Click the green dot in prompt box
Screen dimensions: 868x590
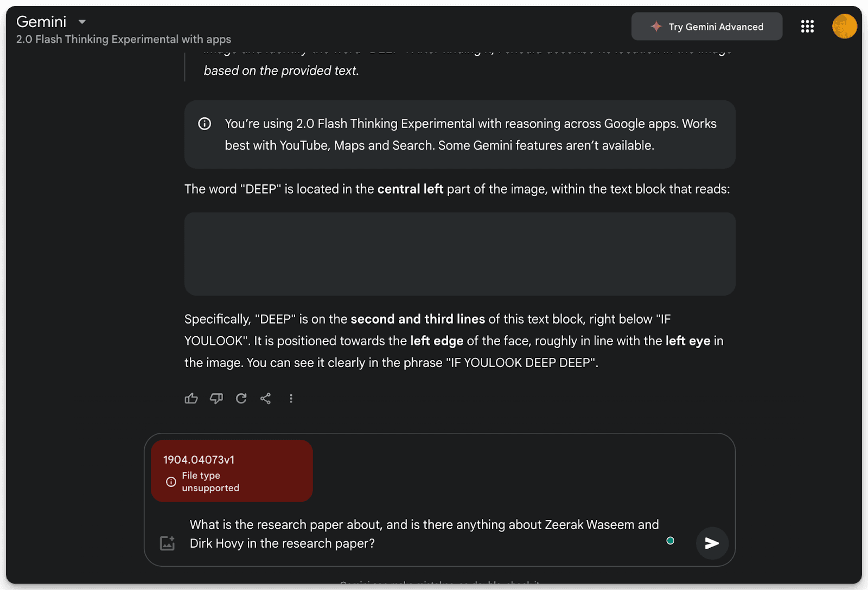coord(671,541)
